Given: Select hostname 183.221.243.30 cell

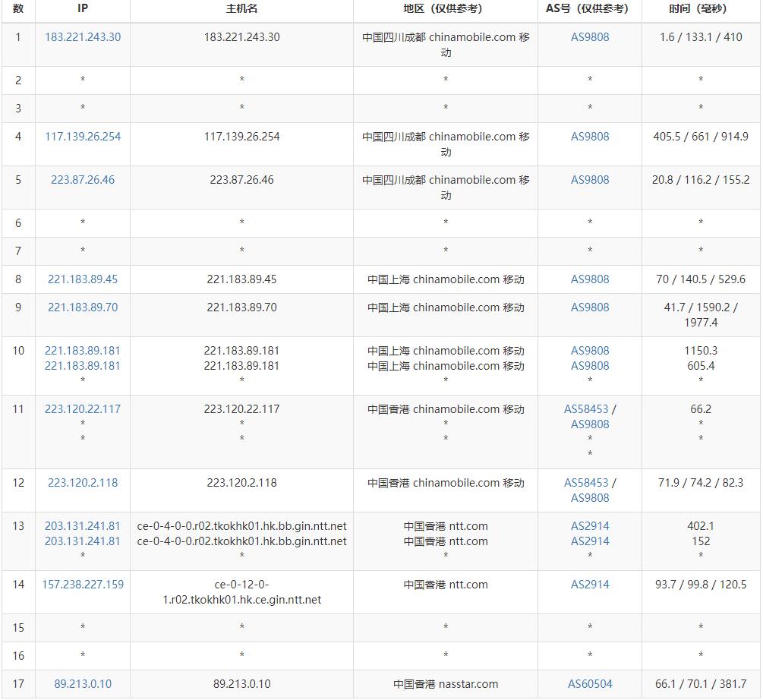Looking at the screenshot, I should (x=242, y=37).
